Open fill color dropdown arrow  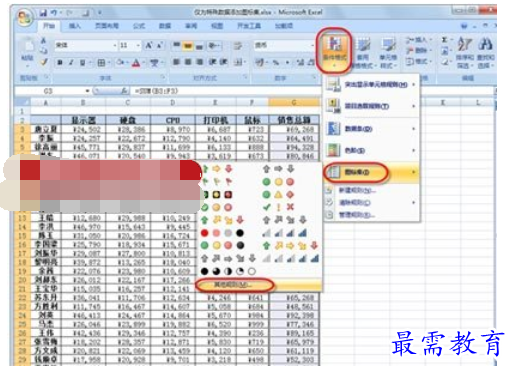pyautogui.click(x=128, y=62)
